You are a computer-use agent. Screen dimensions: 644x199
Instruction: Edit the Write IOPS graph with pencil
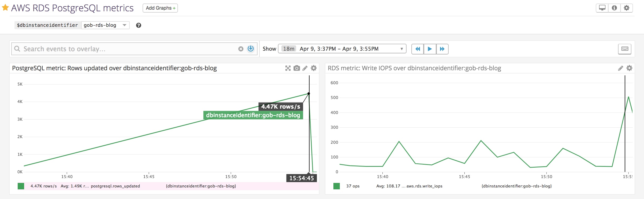[x=620, y=68]
